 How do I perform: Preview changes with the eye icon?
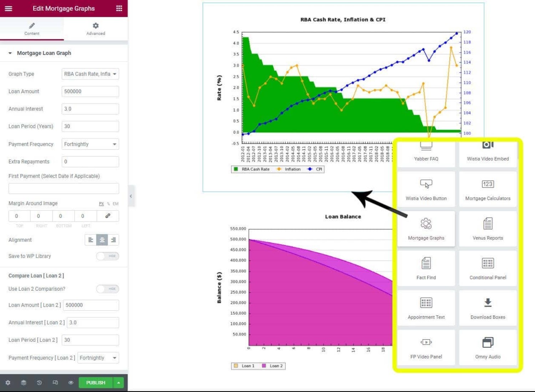pyautogui.click(x=71, y=382)
